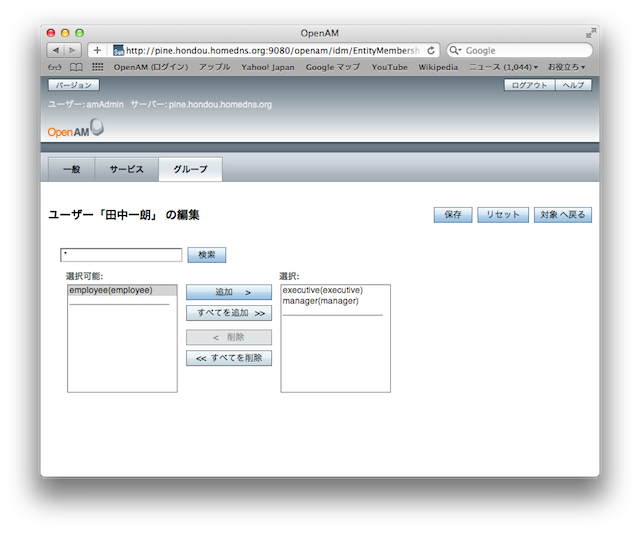Click the add bookmark plus button
The width and height of the screenshot is (640, 533).
click(97, 50)
